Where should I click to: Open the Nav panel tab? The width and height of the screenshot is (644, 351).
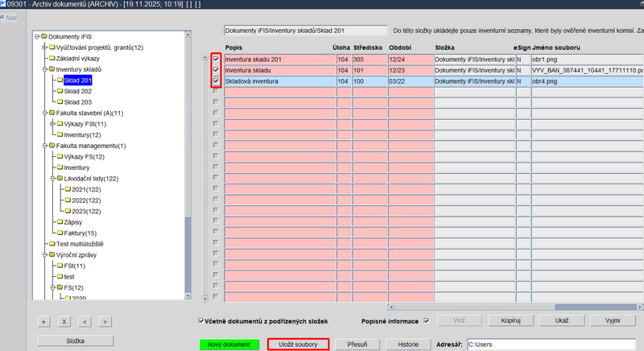point(9,18)
